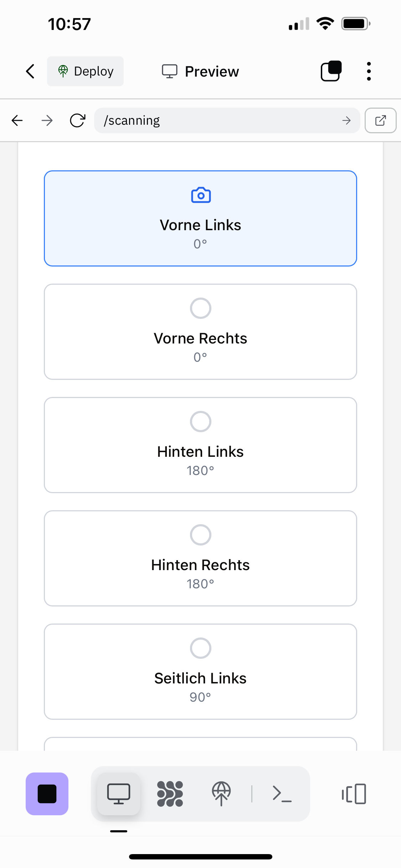401x868 pixels.
Task: Go back in preview browser history
Action: [x=17, y=120]
